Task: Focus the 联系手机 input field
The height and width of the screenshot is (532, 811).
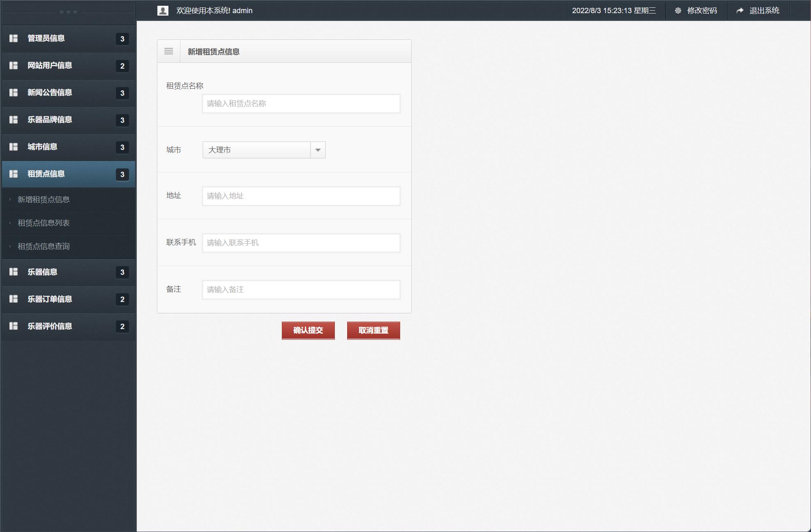Action: pyautogui.click(x=301, y=243)
